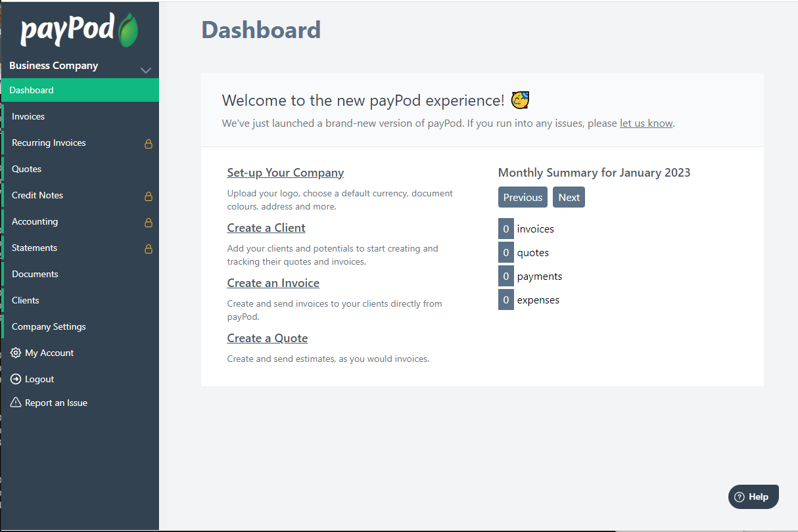The image size is (798, 532).
Task: Click the Previous month button
Action: (523, 197)
